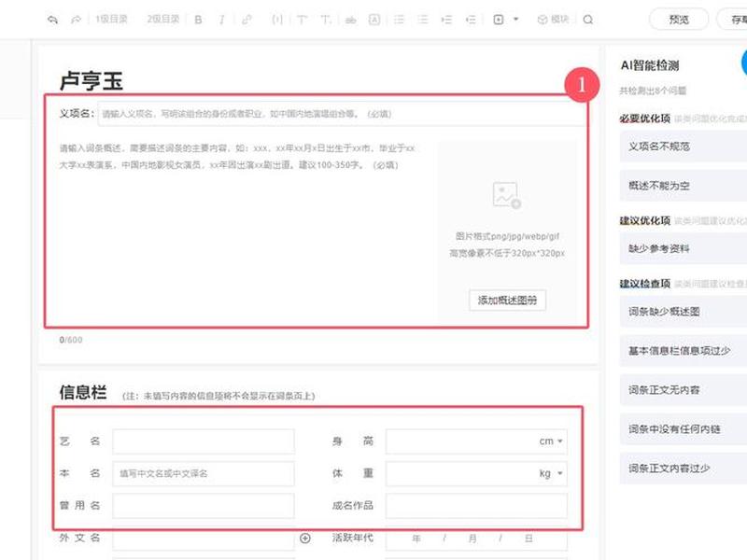Screen dimensions: 747x560
Task: Click the AI智能检测 panel heading
Action: pyautogui.click(x=650, y=65)
